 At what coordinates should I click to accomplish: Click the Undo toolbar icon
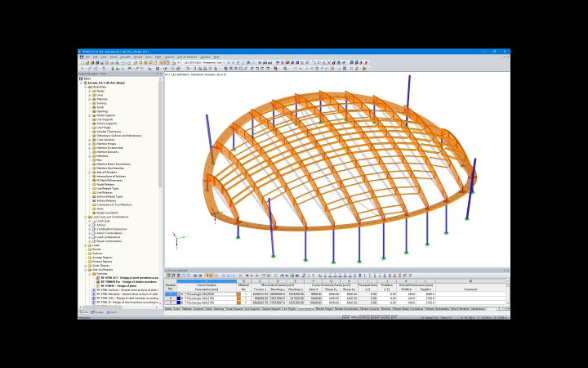click(123, 63)
